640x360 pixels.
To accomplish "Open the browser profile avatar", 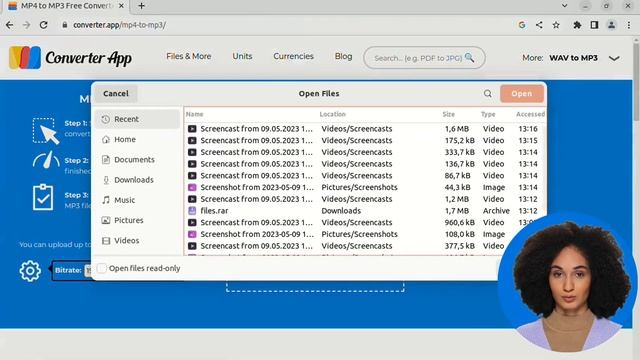I will [x=611, y=25].
